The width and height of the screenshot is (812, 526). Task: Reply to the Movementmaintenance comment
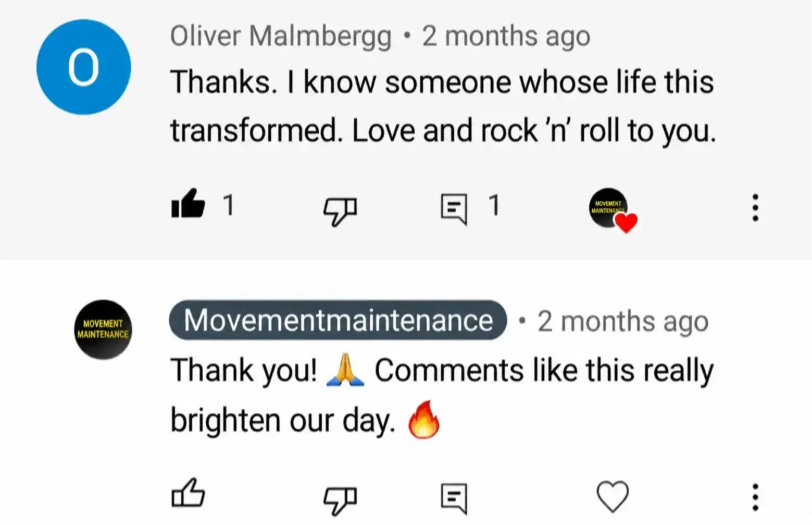(454, 498)
